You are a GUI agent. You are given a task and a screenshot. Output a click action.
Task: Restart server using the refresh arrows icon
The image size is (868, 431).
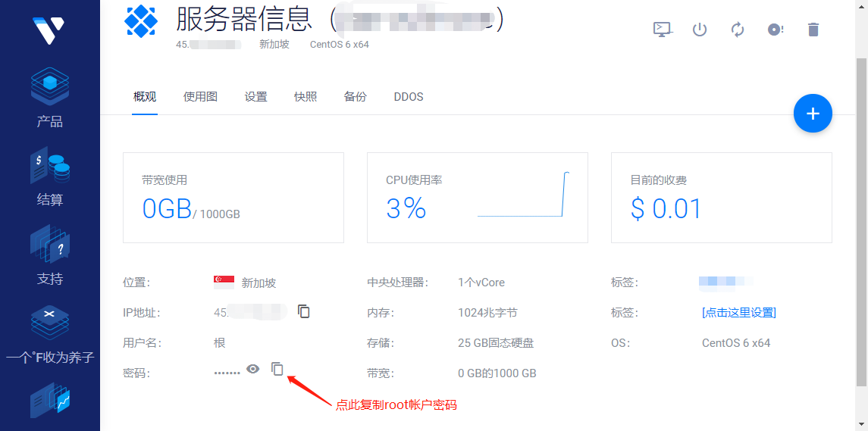738,30
